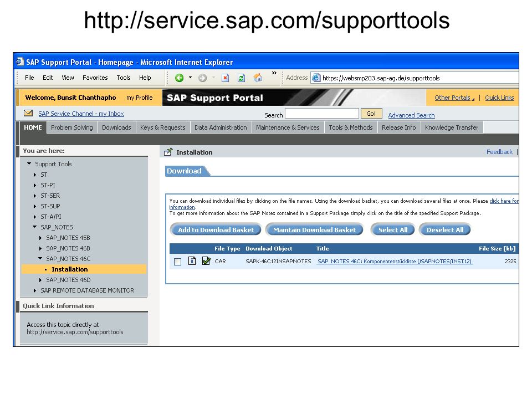Click the Download Object column header

click(269, 248)
